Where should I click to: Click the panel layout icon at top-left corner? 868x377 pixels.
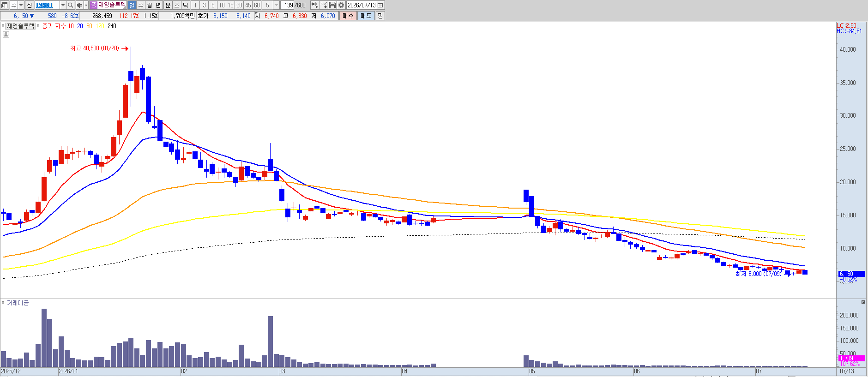coord(4,5)
